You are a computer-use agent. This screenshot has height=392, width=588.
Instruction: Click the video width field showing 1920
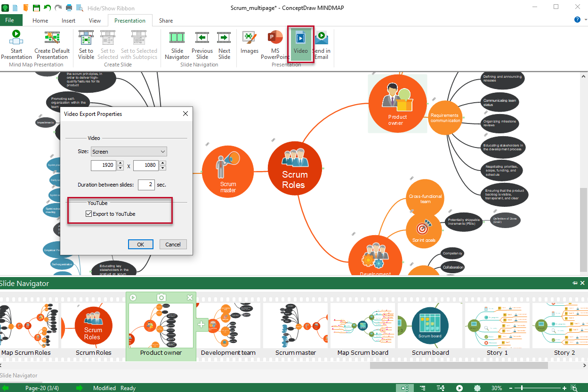point(104,166)
